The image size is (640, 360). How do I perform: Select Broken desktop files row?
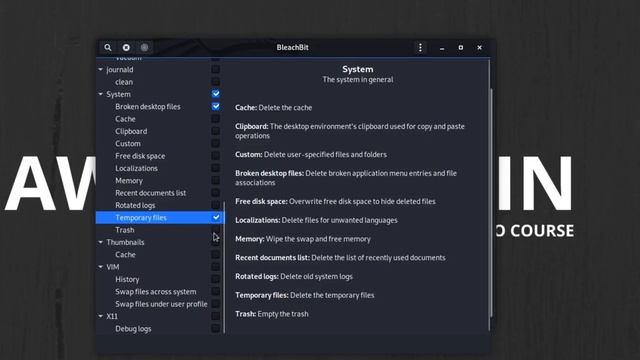[x=160, y=106]
